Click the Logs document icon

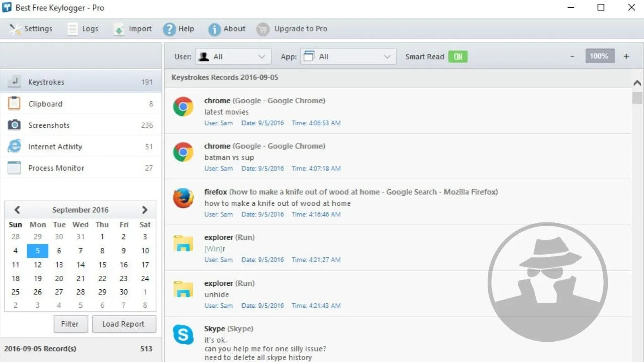coord(73,29)
